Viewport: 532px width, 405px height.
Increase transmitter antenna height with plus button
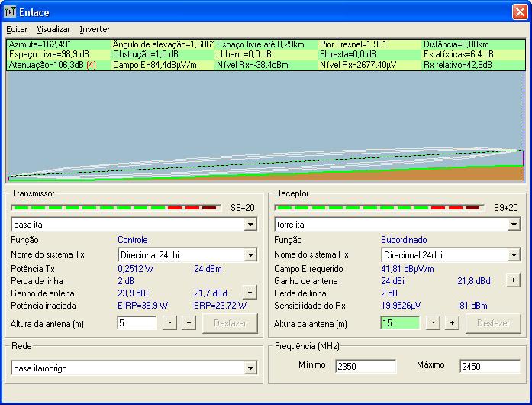(x=189, y=323)
